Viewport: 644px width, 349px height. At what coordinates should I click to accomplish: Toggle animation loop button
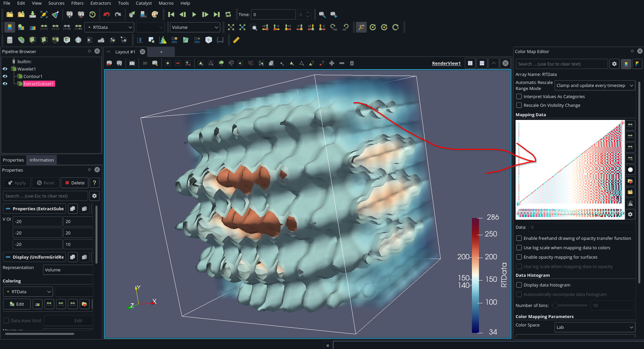click(228, 14)
